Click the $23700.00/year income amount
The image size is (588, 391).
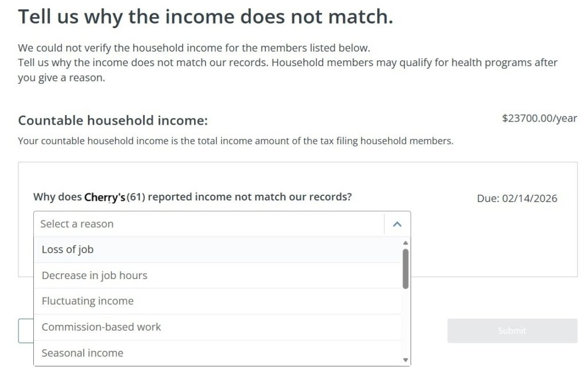(540, 117)
